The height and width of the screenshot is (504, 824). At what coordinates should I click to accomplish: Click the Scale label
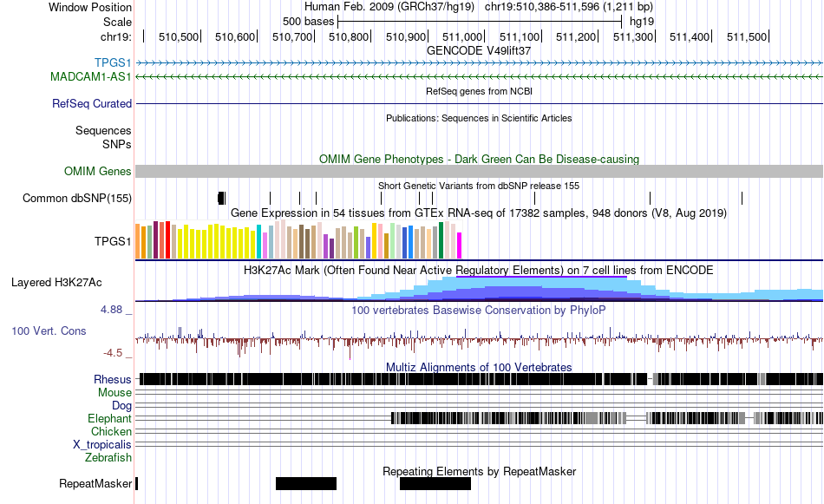[118, 22]
